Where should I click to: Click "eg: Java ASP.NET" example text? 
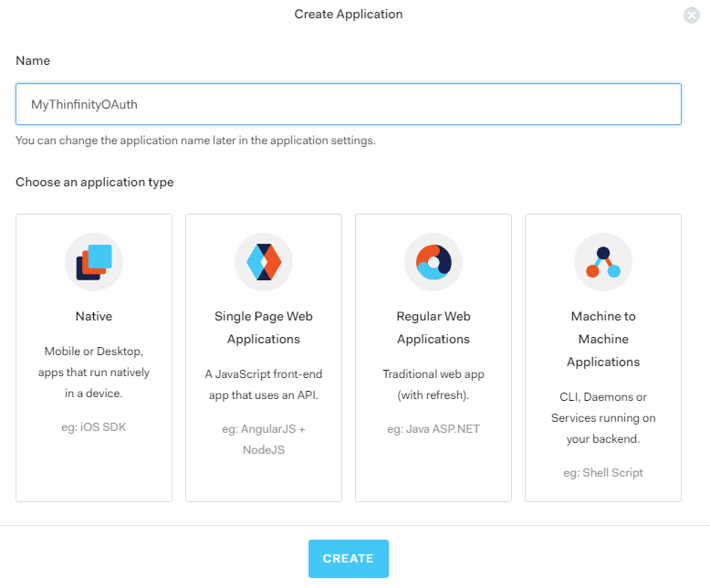click(433, 428)
